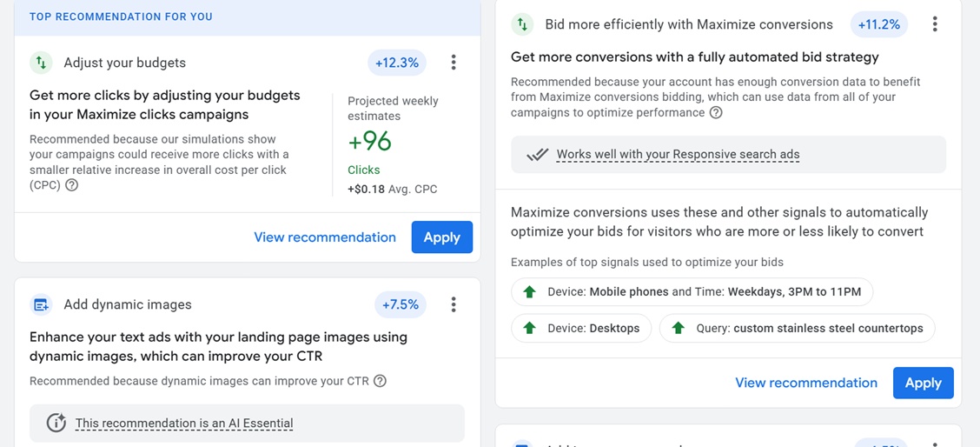This screenshot has height=447, width=980.
Task: Click the Adjust your budgets arrows icon
Action: pos(41,63)
